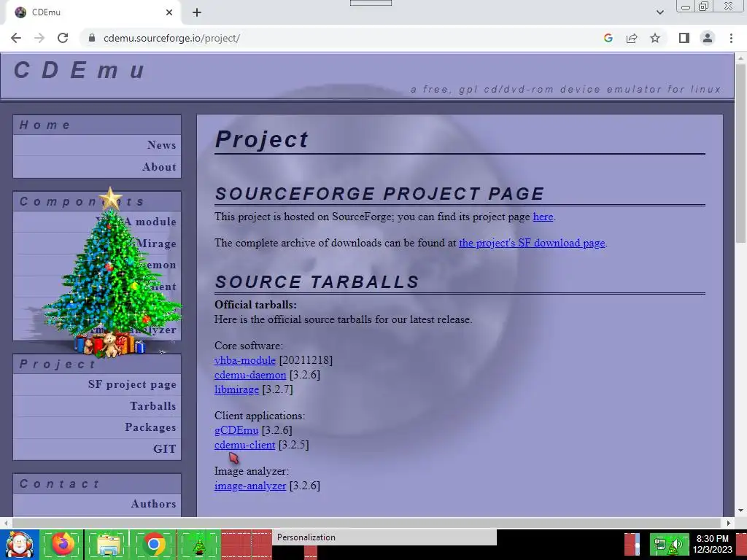Close the CDEmu tab
This screenshot has width=747, height=560.
click(x=169, y=12)
